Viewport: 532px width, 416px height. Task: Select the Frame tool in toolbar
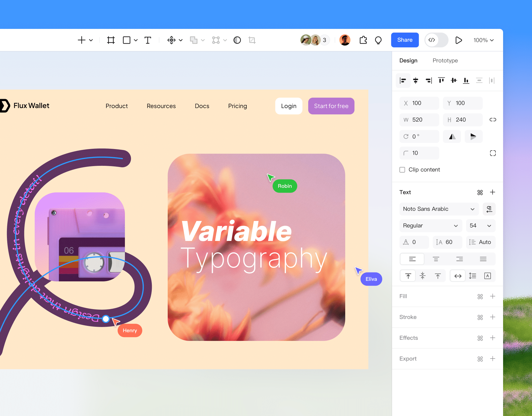click(111, 40)
